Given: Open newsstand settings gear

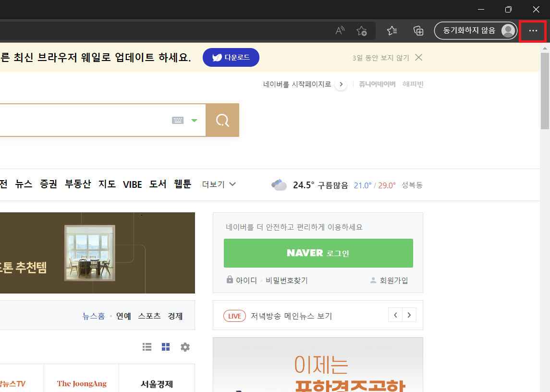Looking at the screenshot, I should [x=185, y=347].
